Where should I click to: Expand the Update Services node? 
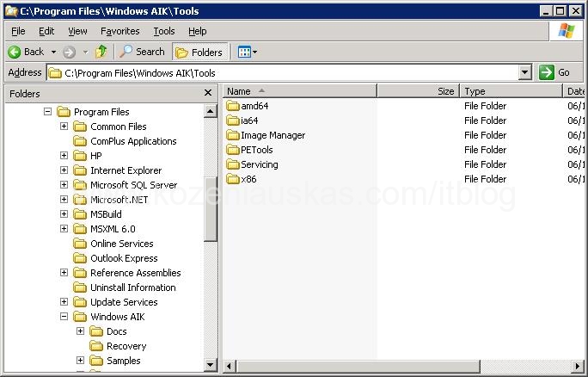64,302
